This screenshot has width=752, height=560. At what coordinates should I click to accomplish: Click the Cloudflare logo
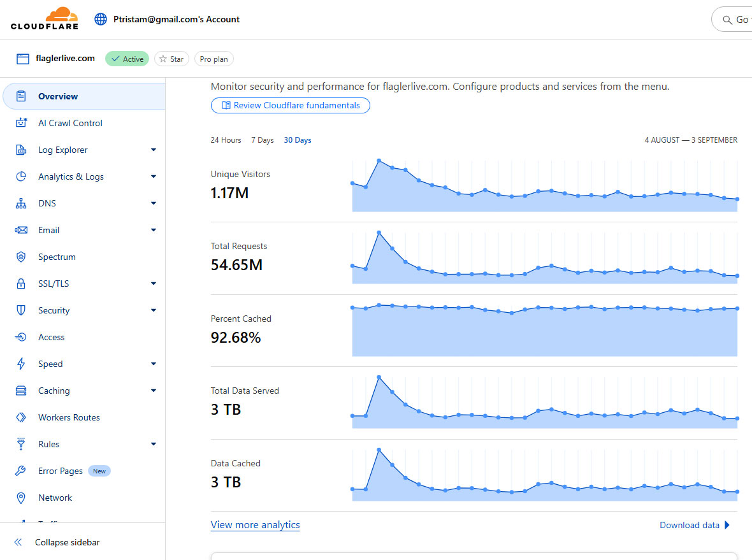click(x=45, y=18)
